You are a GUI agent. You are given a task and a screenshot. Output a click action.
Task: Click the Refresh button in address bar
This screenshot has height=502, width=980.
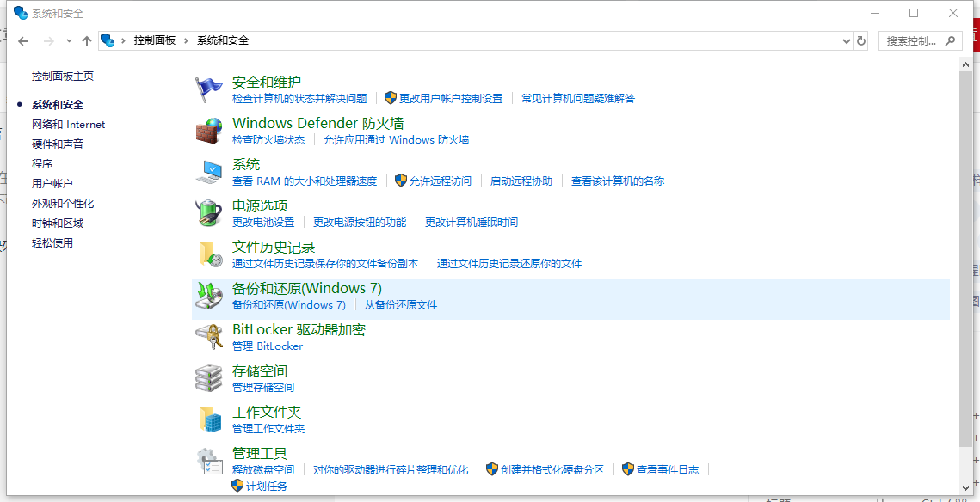861,40
